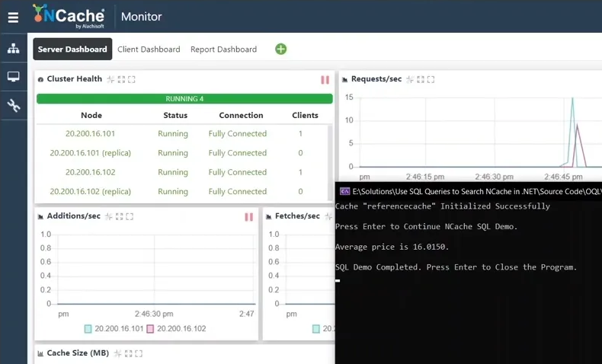
Task: Open the cluster topology sidebar icon
Action: (x=14, y=48)
